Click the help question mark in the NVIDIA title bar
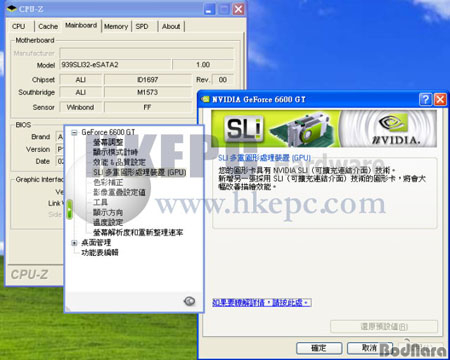Screen dimensions: 450x360 point(425,99)
